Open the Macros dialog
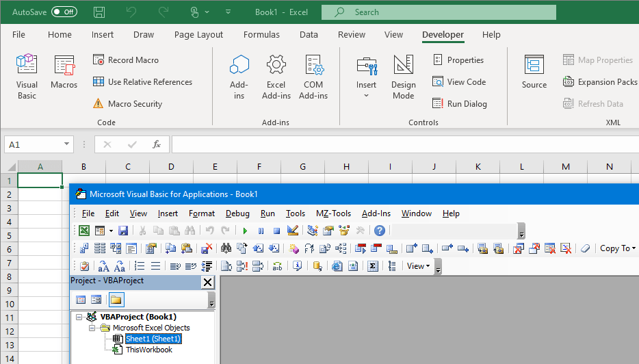Screen dimensions: 639x364 [64, 72]
